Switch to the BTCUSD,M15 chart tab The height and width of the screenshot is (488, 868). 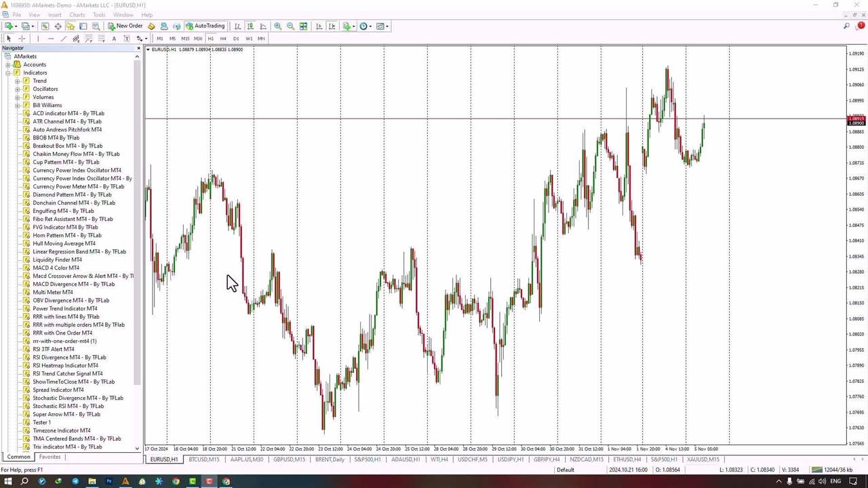[204, 460]
